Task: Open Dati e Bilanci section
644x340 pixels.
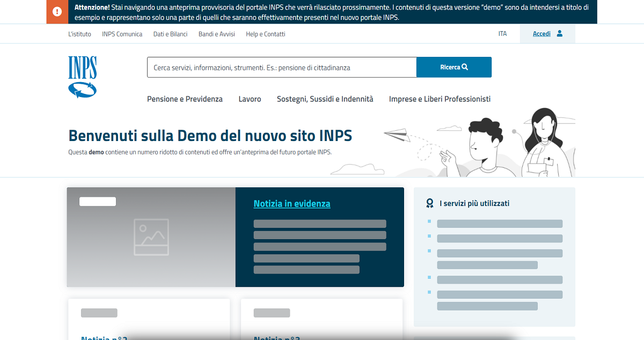Action: pyautogui.click(x=171, y=34)
